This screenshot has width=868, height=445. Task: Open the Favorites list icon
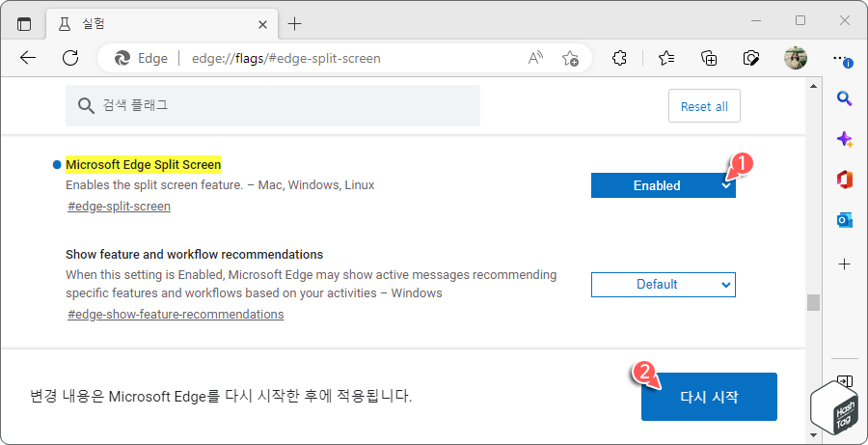point(666,58)
